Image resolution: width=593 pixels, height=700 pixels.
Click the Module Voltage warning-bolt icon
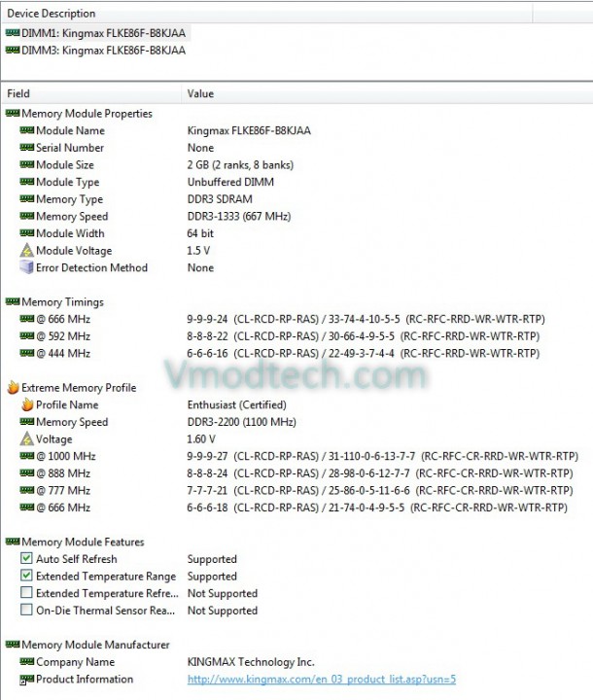(x=27, y=250)
